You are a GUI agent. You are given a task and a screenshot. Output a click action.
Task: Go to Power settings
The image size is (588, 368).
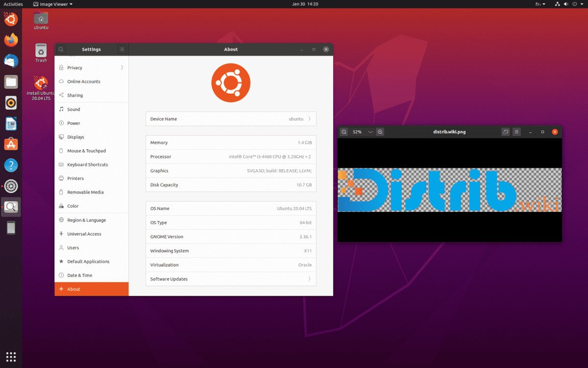pos(92,123)
